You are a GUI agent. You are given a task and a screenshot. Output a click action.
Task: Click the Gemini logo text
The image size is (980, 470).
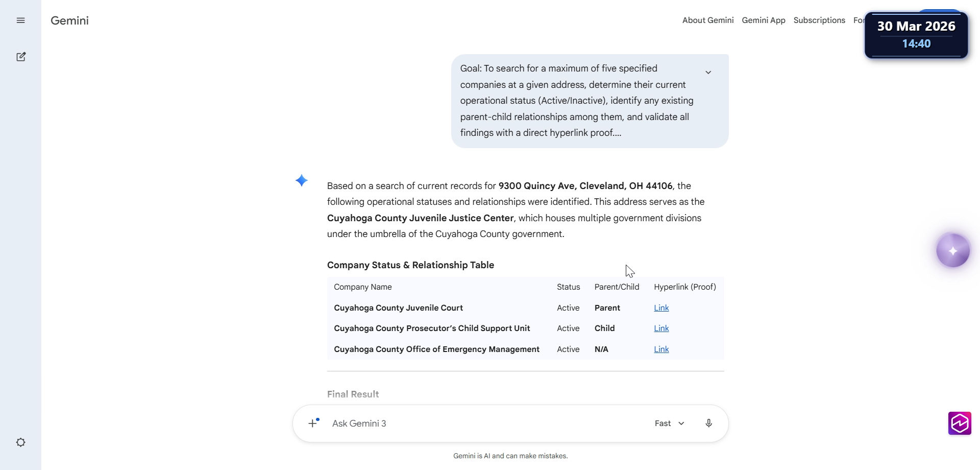pyautogui.click(x=69, y=20)
